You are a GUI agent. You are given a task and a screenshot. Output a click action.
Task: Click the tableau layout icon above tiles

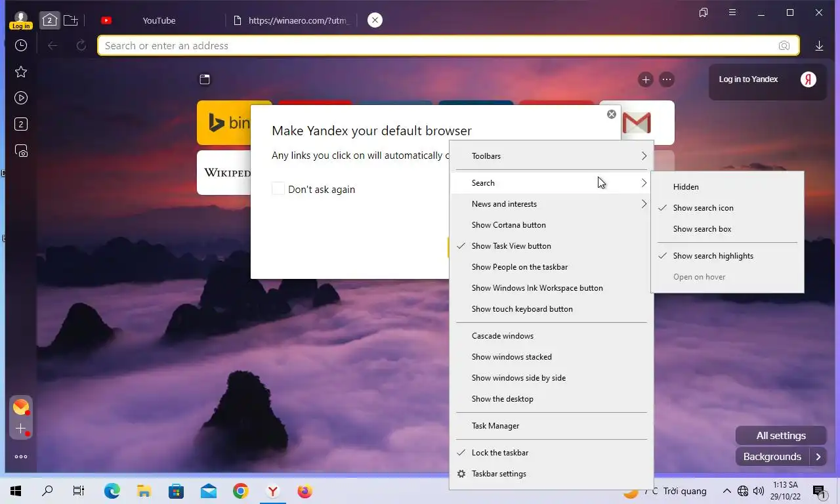(x=205, y=79)
